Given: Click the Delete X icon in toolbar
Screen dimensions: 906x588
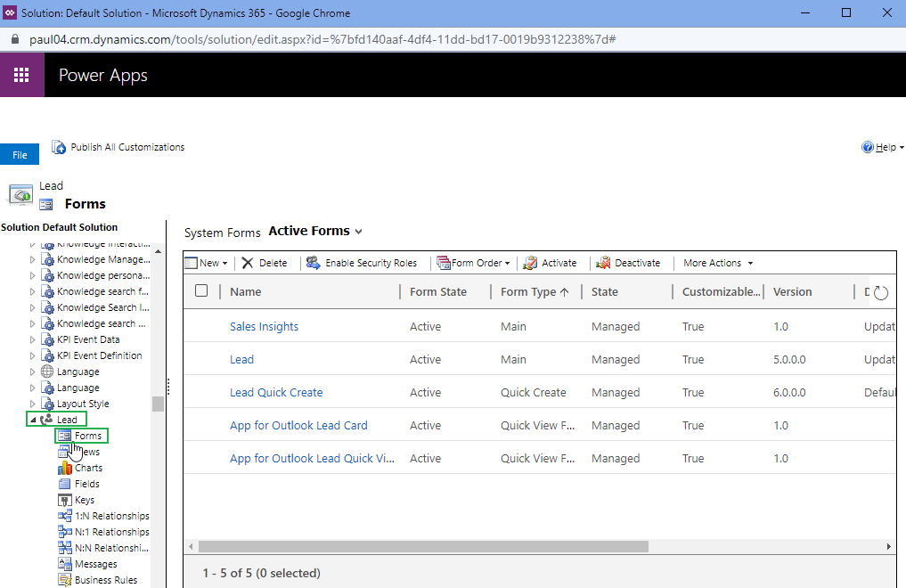Looking at the screenshot, I should tap(248, 263).
